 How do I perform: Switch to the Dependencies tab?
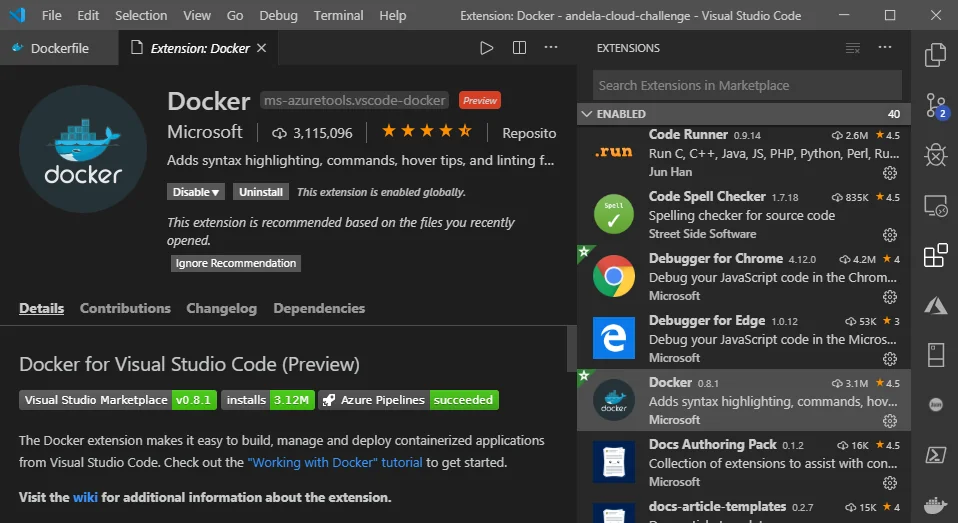click(319, 309)
